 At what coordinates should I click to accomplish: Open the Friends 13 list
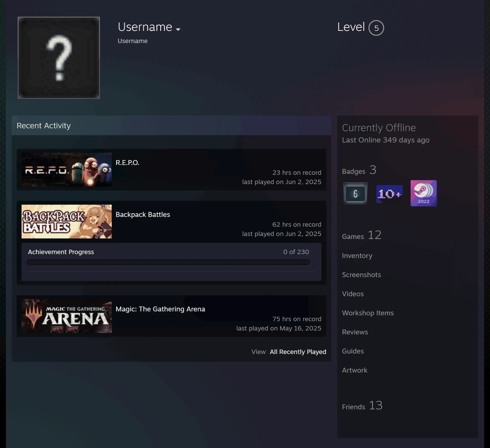pyautogui.click(x=362, y=405)
